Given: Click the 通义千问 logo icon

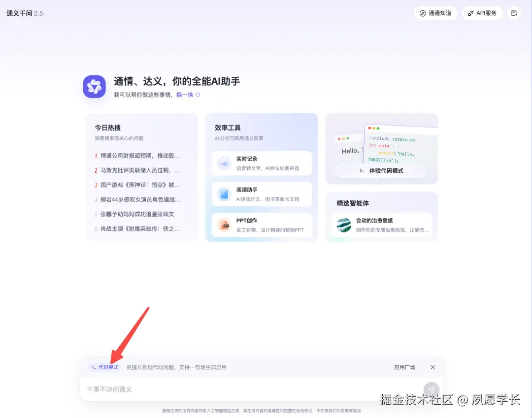Looking at the screenshot, I should (x=94, y=86).
